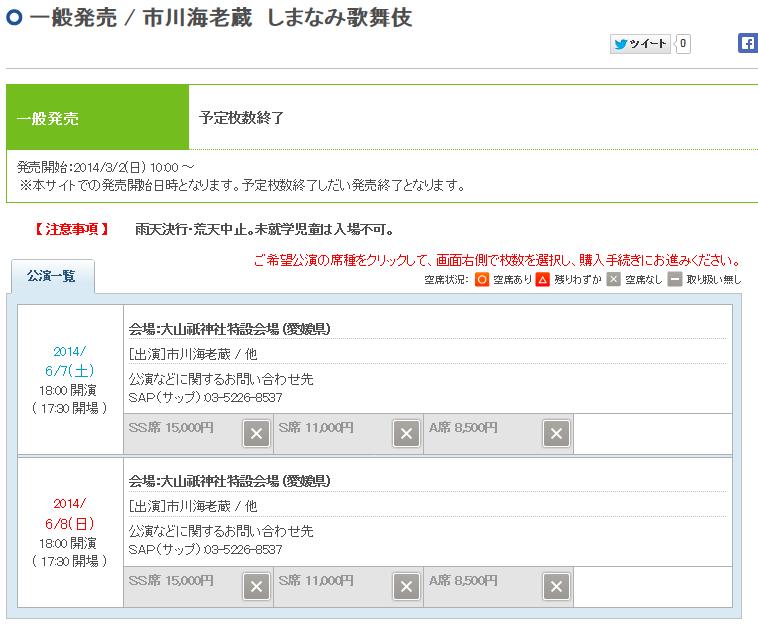The height and width of the screenshot is (628, 758).
Task: Click the 空席なし X legend icon
Action: (613, 280)
